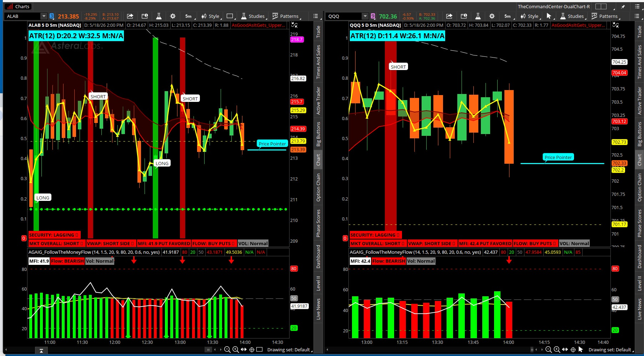Viewport: 644px width, 356px height.
Task: Open Active Trader tab beside QQQ
Action: point(639,101)
